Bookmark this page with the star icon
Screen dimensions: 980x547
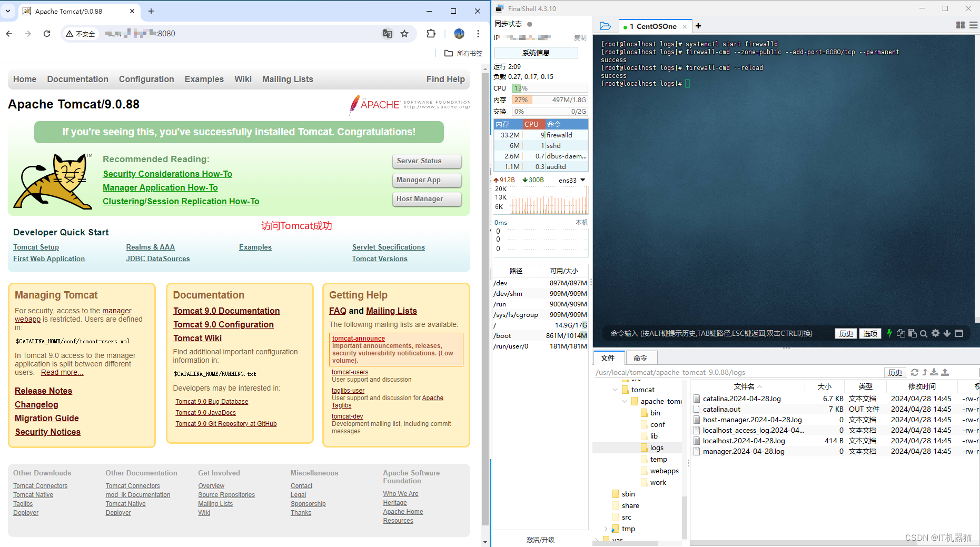pos(404,34)
